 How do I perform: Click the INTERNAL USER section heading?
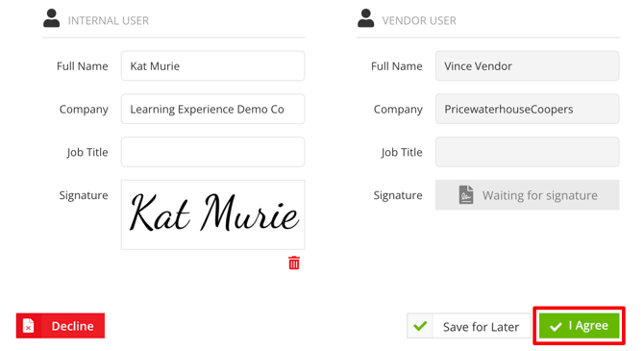click(109, 20)
